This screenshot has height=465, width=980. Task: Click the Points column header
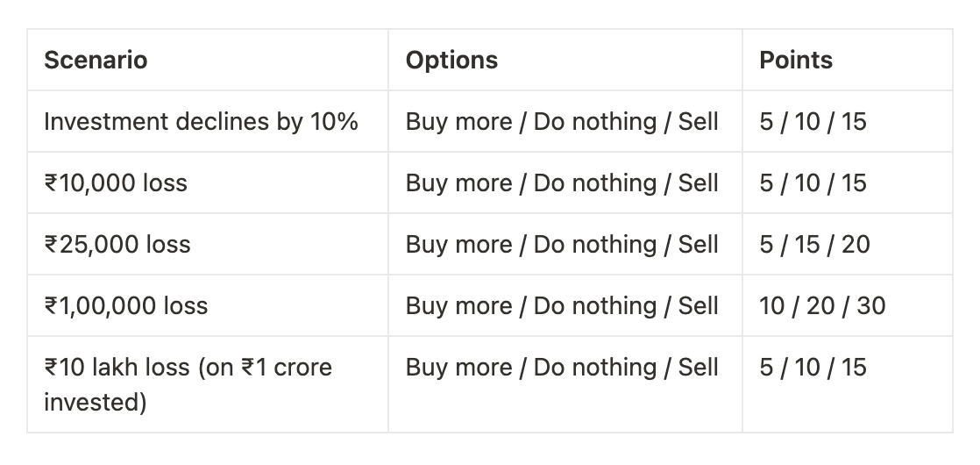tap(796, 61)
